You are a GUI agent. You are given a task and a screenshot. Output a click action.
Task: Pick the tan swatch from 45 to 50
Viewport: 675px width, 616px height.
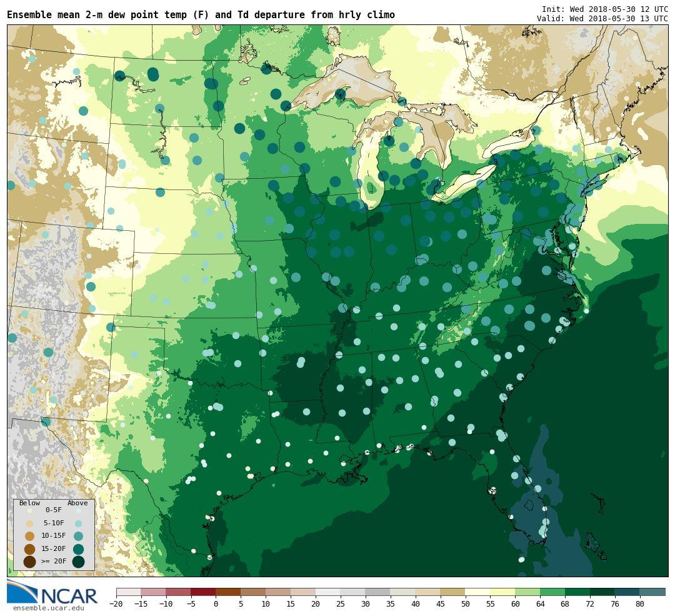coord(453,592)
